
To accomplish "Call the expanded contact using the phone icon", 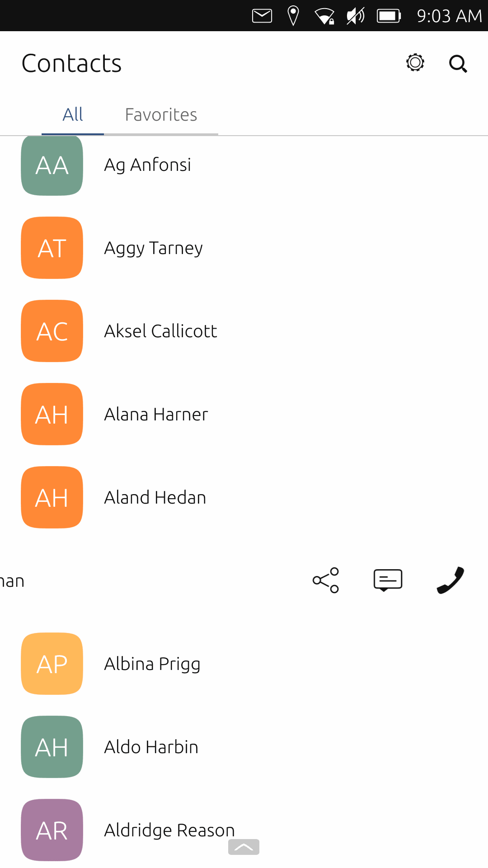I will pos(450,580).
